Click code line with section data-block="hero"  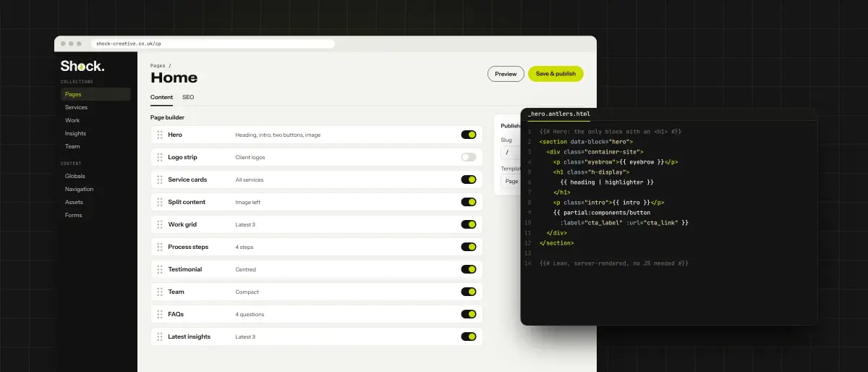586,142
